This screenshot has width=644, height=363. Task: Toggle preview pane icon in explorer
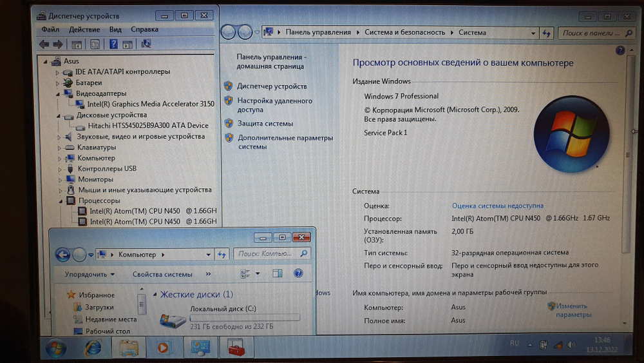[x=278, y=273]
